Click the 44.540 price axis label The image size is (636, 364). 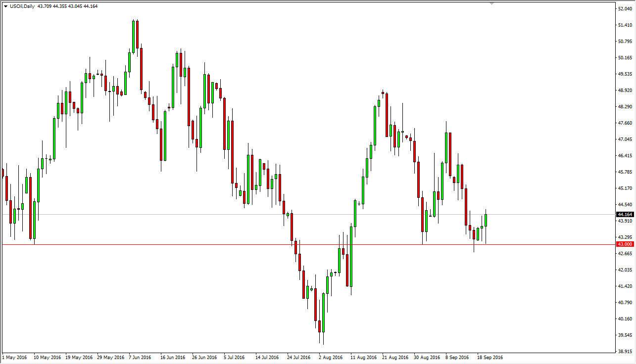pyautogui.click(x=626, y=205)
